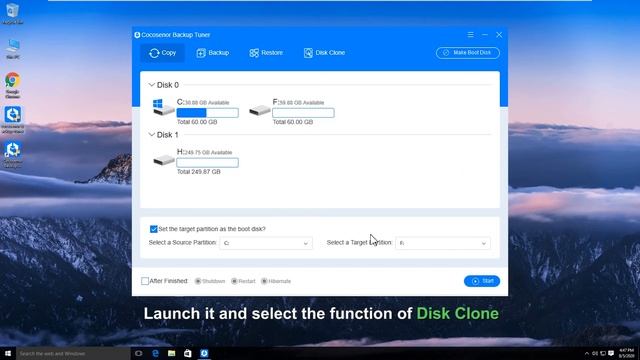Image resolution: width=640 pixels, height=360 pixels.
Task: Open the Source Partition dropdown
Action: (266, 243)
